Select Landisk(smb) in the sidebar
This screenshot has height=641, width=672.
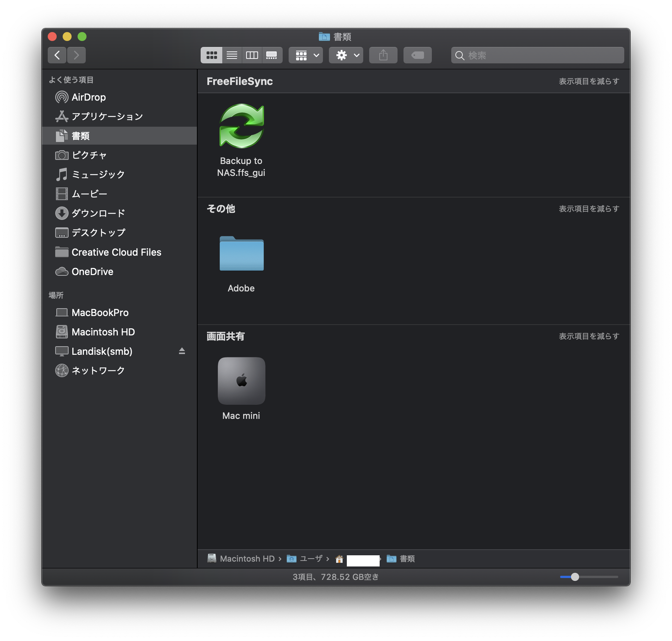click(x=119, y=351)
